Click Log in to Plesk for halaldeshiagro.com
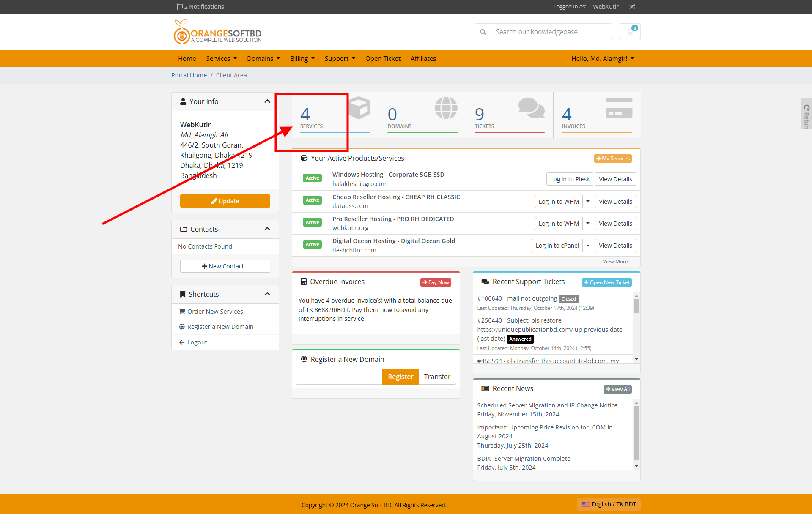 point(569,179)
